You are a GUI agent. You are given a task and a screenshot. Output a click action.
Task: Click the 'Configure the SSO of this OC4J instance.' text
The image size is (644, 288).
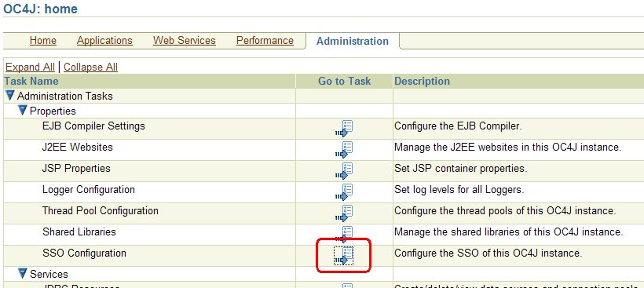488,253
